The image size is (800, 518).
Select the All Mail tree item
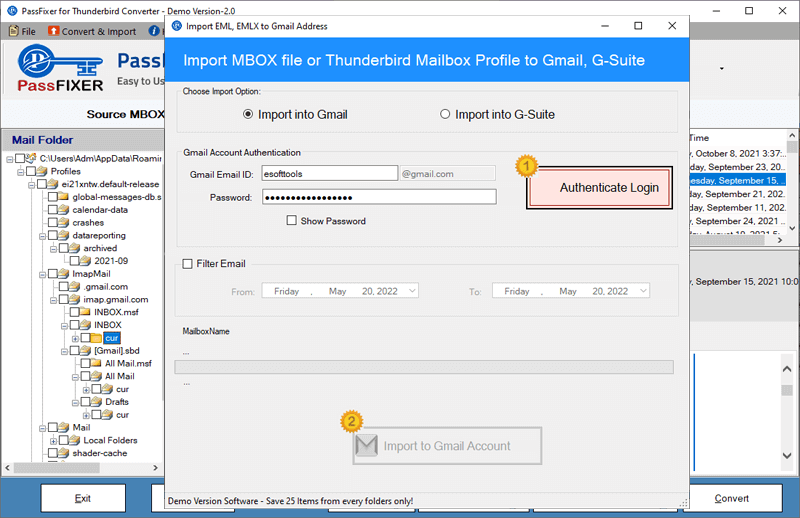pyautogui.click(x=120, y=376)
